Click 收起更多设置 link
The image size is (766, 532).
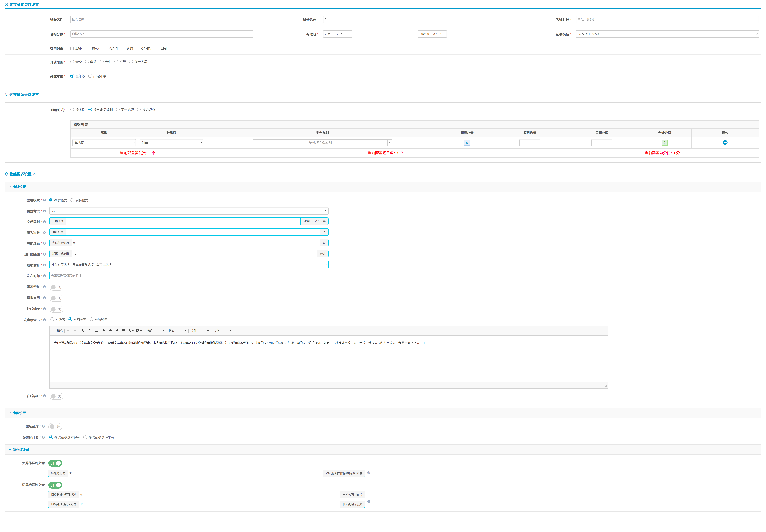[x=20, y=174]
